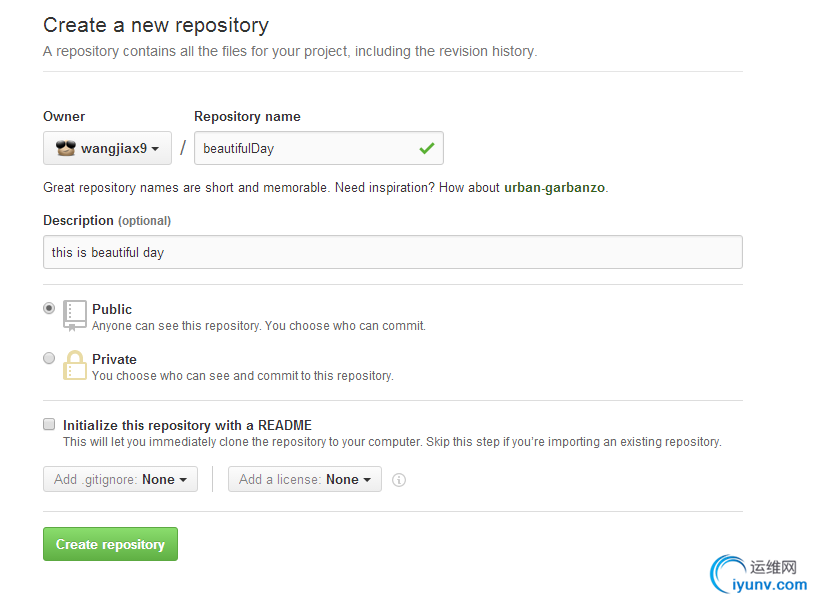Expand the Add .gitignore dropdown
Screen dimensions: 813x601
click(120, 479)
